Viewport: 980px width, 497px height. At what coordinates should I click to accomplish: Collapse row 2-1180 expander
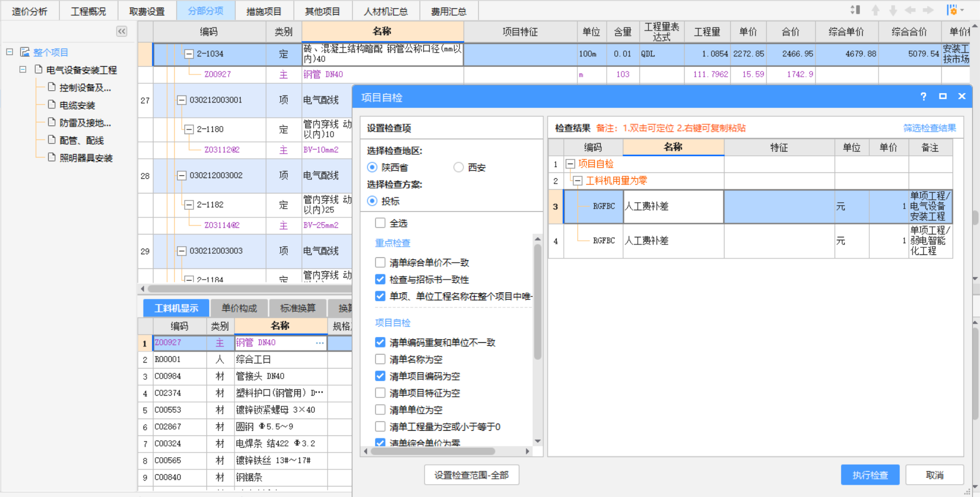pyautogui.click(x=189, y=130)
